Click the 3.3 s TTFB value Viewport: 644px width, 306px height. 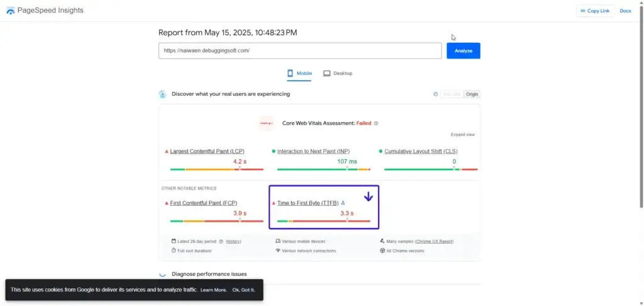coord(347,213)
